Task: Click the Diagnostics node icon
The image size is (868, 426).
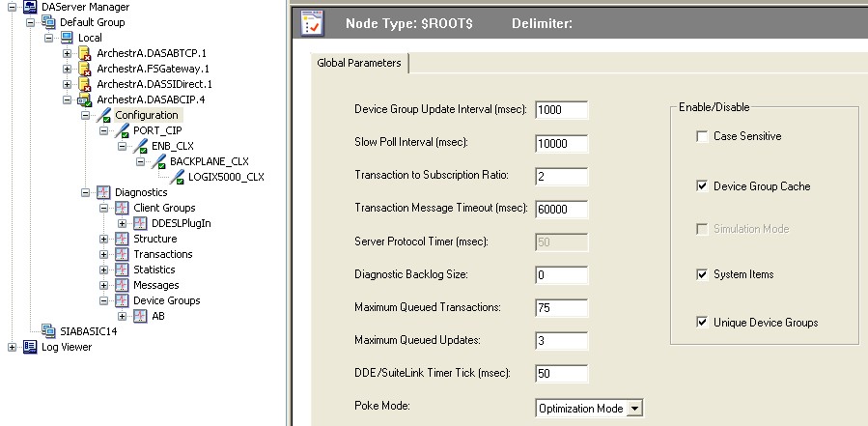Action: click(x=103, y=192)
